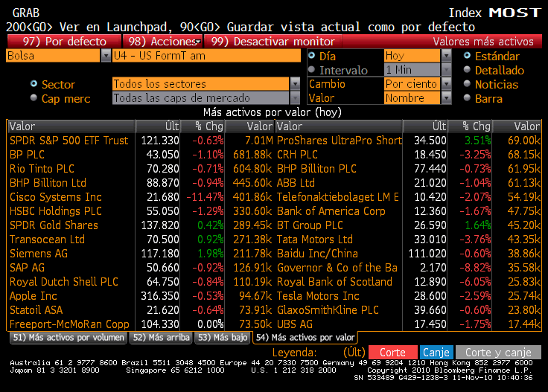
Task: Choose the Intervalo radio option
Action: point(311,69)
